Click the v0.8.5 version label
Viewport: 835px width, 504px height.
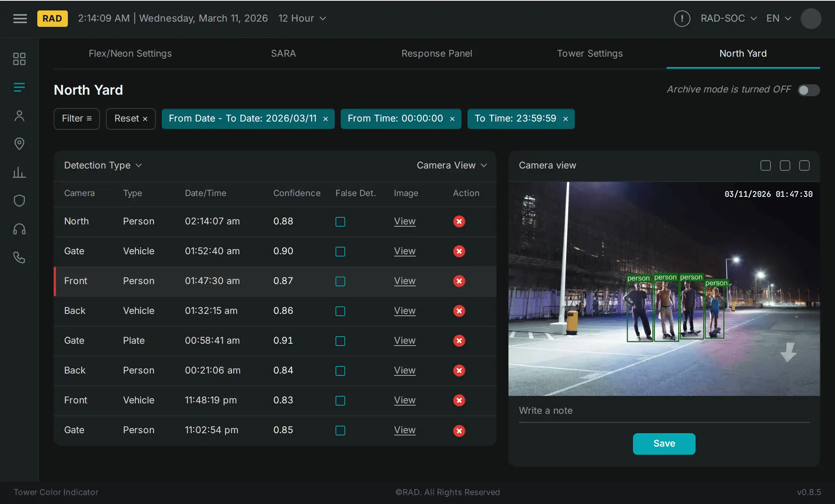click(x=809, y=492)
